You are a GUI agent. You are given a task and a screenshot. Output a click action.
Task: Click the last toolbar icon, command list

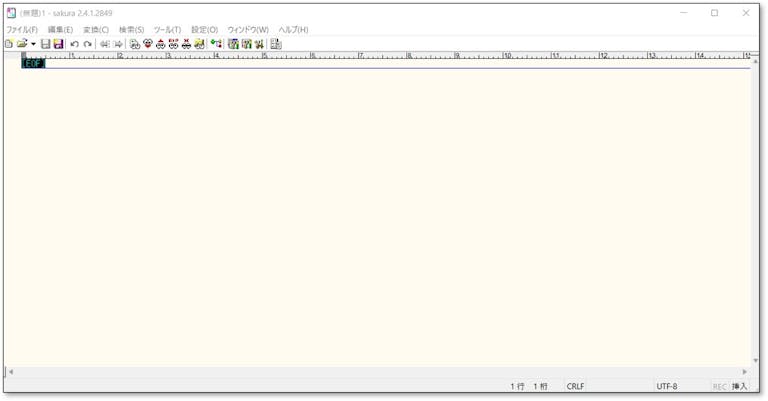[x=276, y=44]
